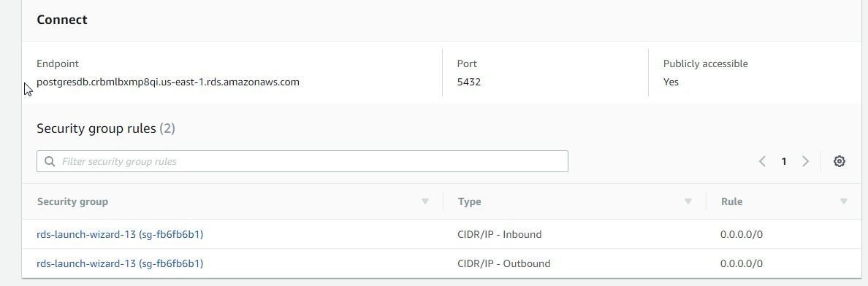This screenshot has width=868, height=286.
Task: Go to the next page of rules
Action: [x=805, y=161]
